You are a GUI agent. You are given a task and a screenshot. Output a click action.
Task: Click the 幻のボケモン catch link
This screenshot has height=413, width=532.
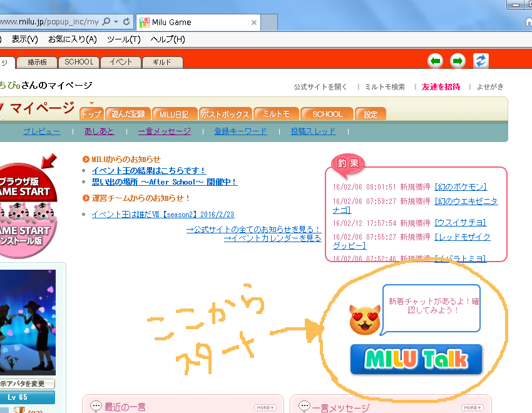(x=461, y=187)
